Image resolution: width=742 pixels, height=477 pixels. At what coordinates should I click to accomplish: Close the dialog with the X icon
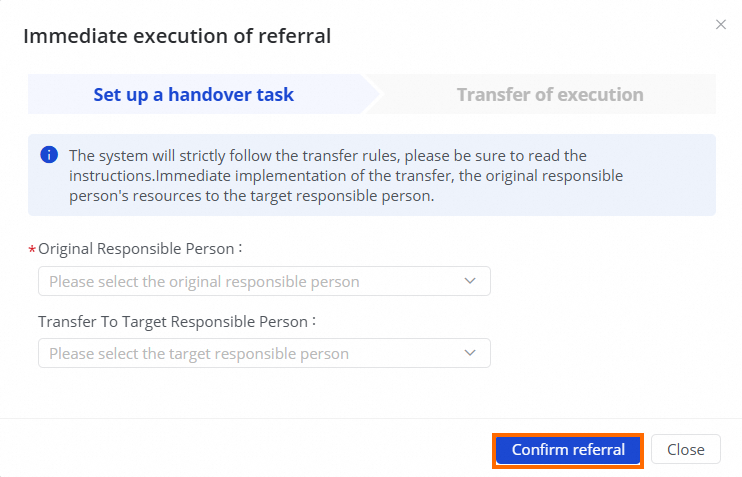[721, 24]
